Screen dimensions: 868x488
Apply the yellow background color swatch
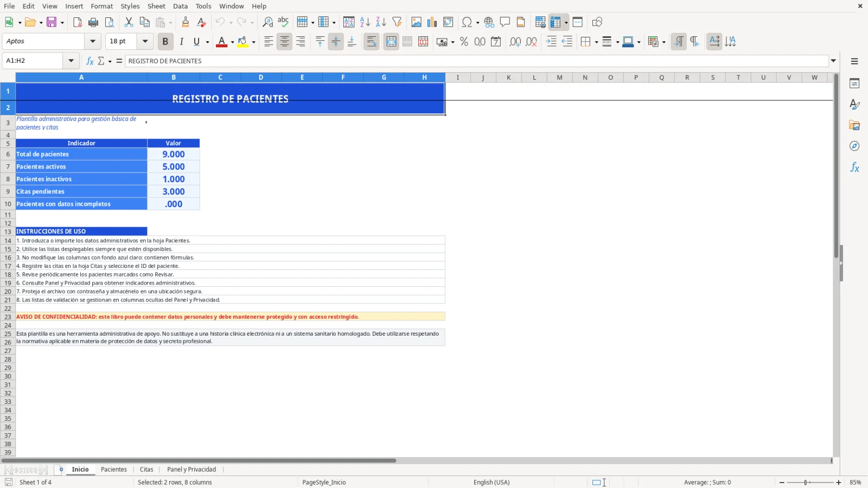(x=242, y=42)
